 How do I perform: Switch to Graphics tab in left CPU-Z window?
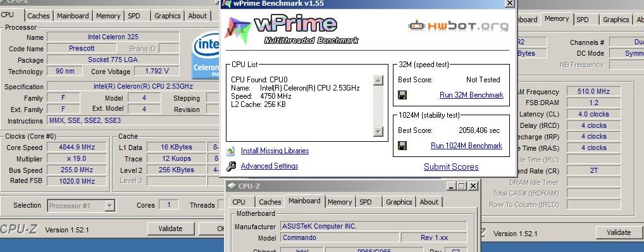[168, 16]
